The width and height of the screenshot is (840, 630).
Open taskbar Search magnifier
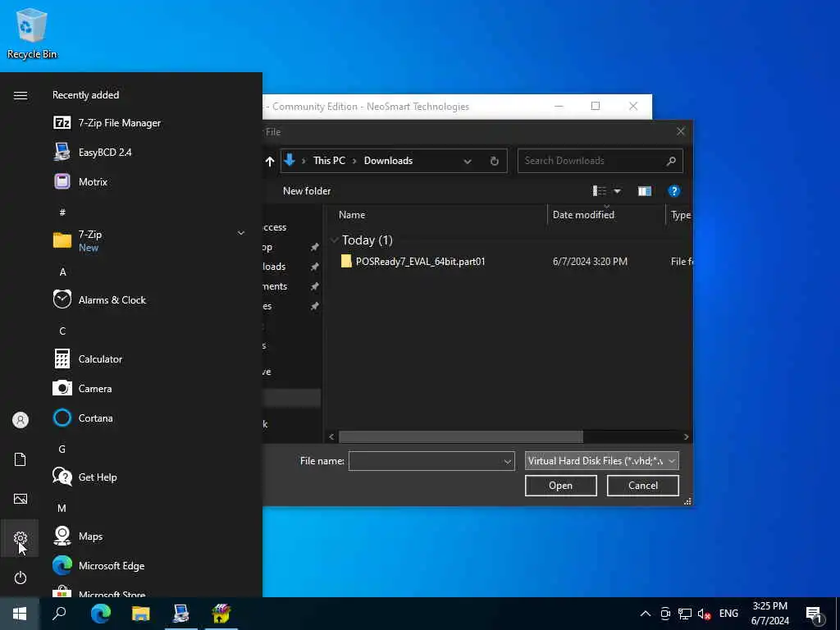(59, 614)
